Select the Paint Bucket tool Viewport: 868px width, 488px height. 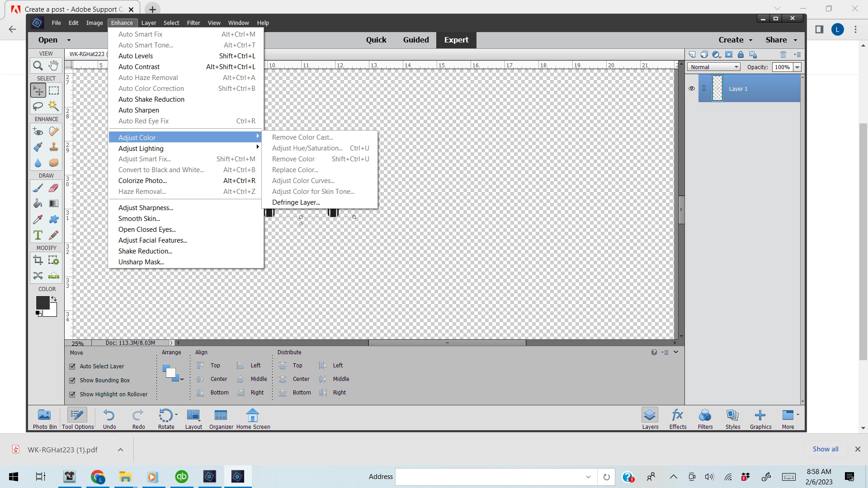[x=38, y=204]
